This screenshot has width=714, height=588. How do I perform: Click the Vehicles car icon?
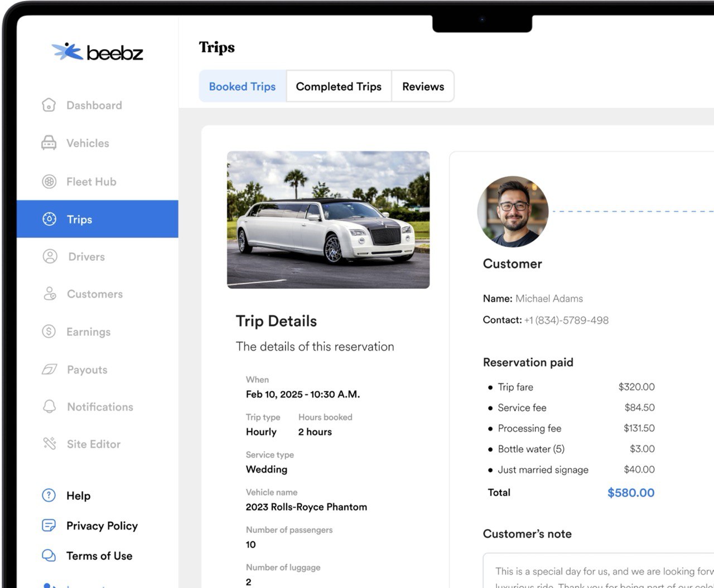tap(49, 143)
